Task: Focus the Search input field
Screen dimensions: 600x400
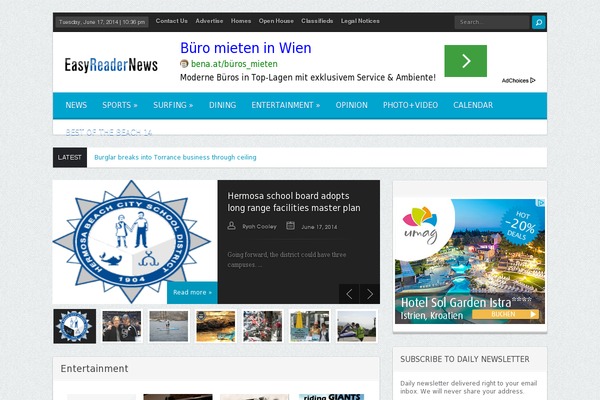Action: [492, 22]
